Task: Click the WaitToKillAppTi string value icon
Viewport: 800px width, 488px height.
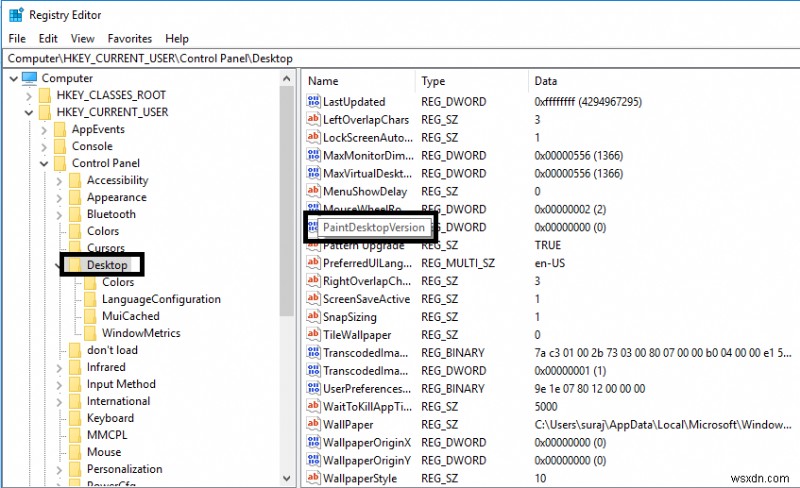Action: (313, 406)
